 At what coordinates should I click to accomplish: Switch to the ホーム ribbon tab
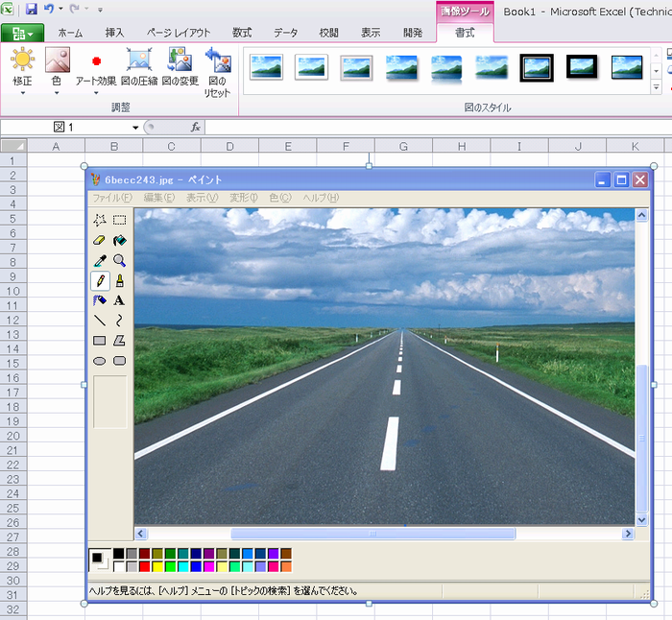tap(70, 33)
